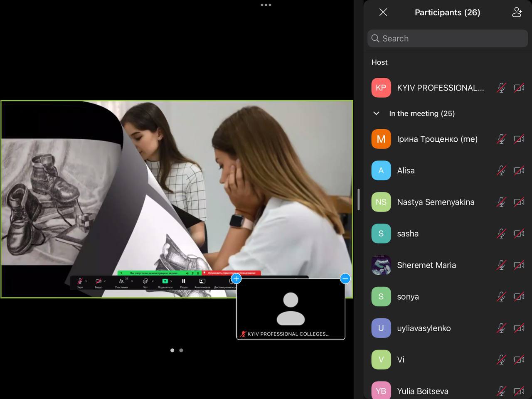Minimize the video thumbnail with minus button
Image resolution: width=532 pixels, height=399 pixels.
(x=345, y=278)
